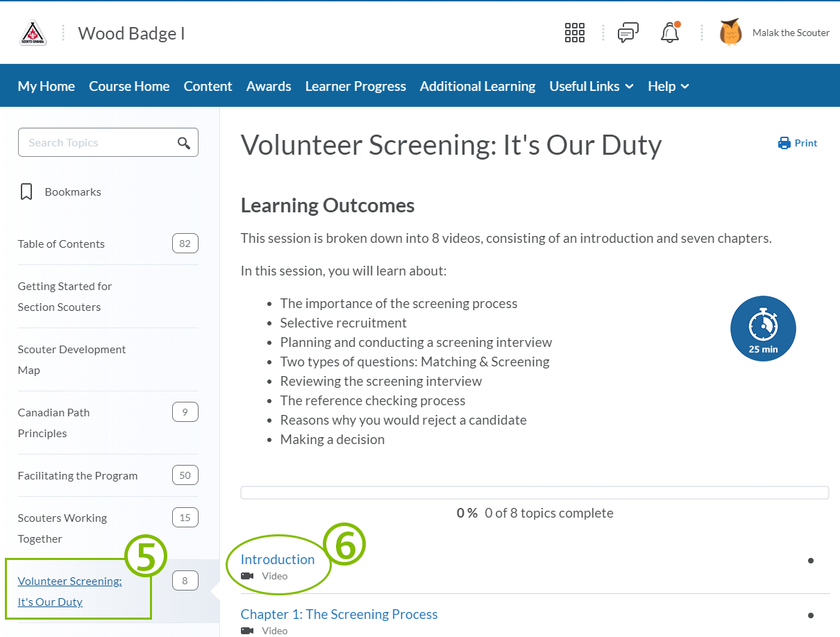840x637 pixels.
Task: Click the Scouts Canada logo
Action: (x=33, y=32)
